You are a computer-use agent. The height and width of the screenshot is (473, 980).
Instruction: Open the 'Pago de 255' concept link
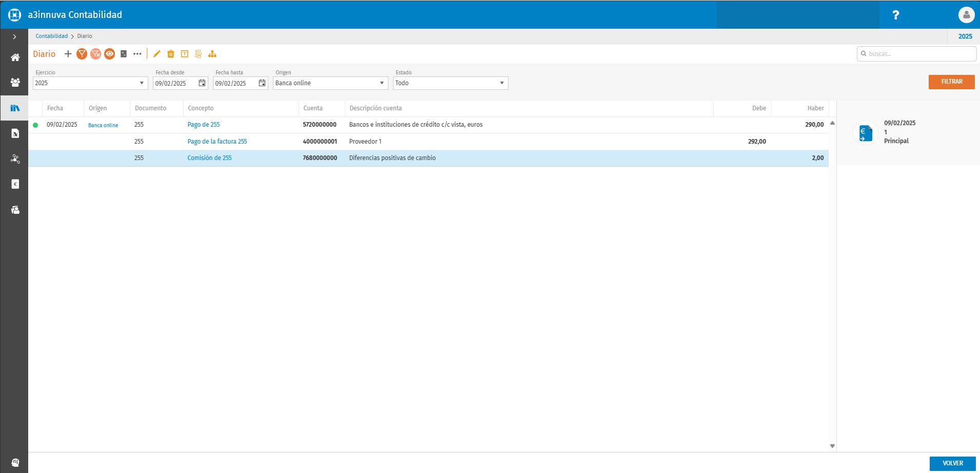pos(204,125)
